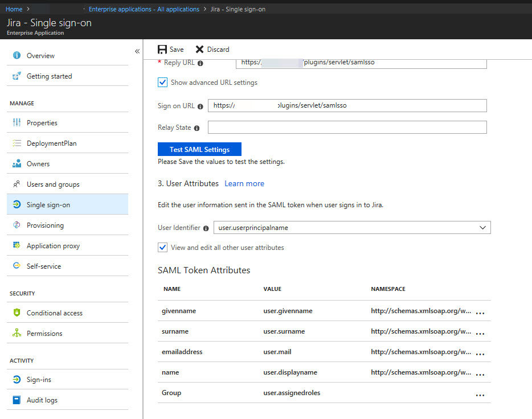Open options menu for emailaddress attribute
Screen dimensions: 532x419
coord(480,354)
